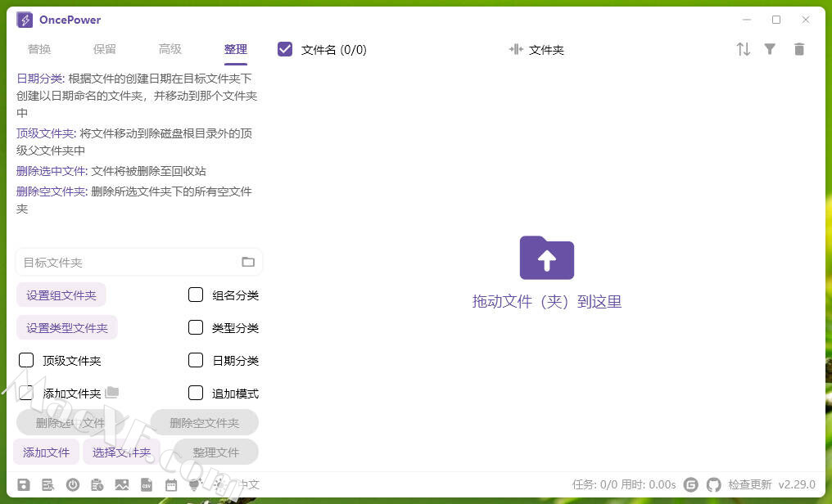The image size is (832, 504).
Task: Open the image icon in the status bar
Action: pos(122,484)
